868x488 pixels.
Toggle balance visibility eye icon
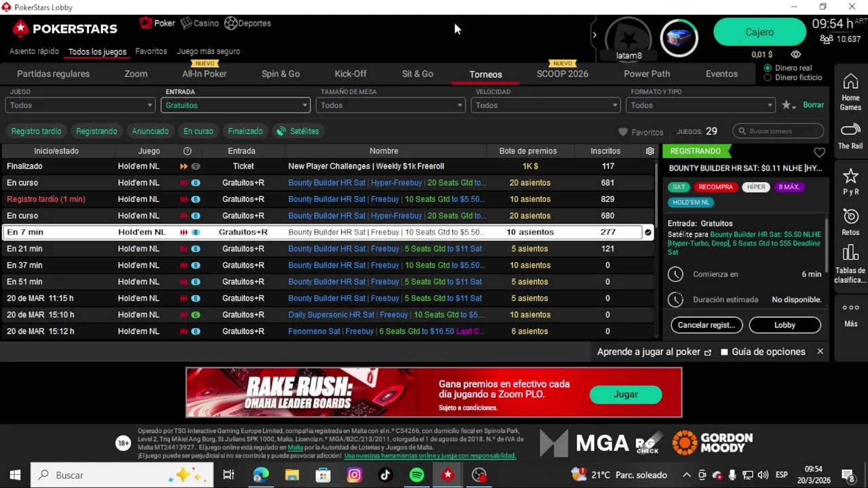[795, 54]
